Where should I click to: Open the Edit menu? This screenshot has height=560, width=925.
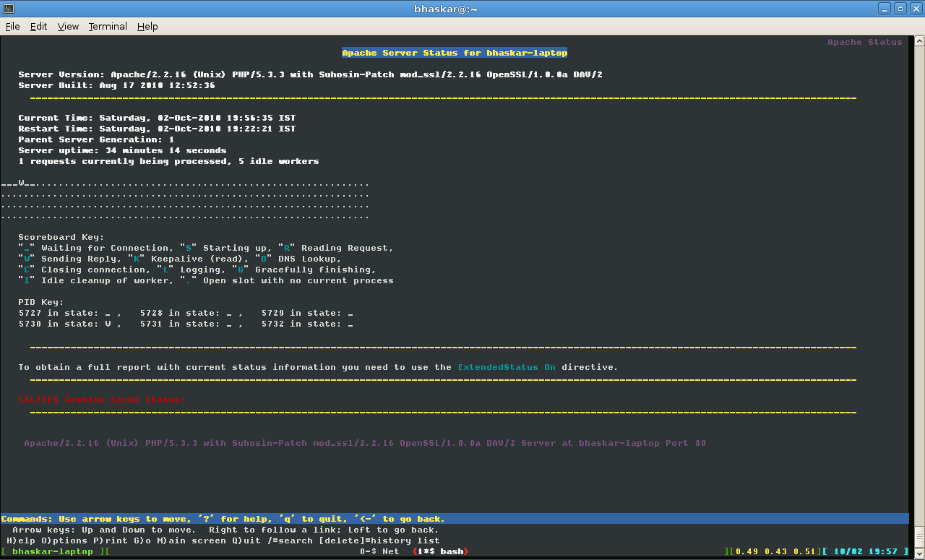[38, 26]
